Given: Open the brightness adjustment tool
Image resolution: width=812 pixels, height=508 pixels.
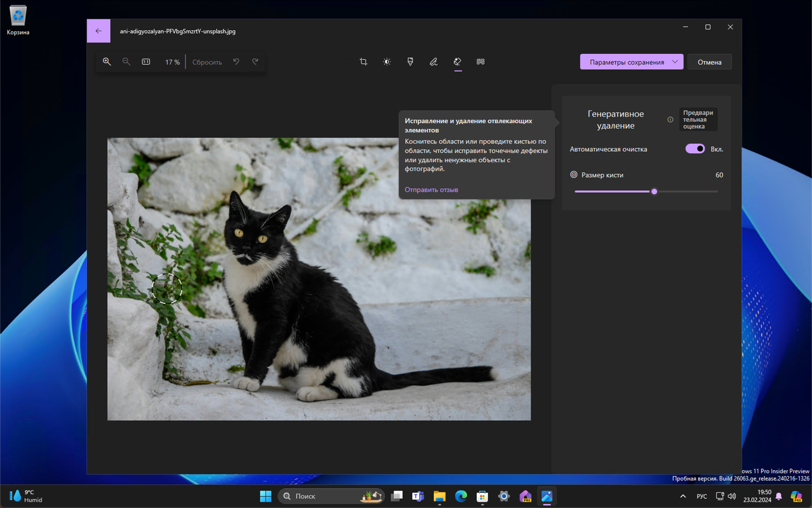Looking at the screenshot, I should coord(387,62).
